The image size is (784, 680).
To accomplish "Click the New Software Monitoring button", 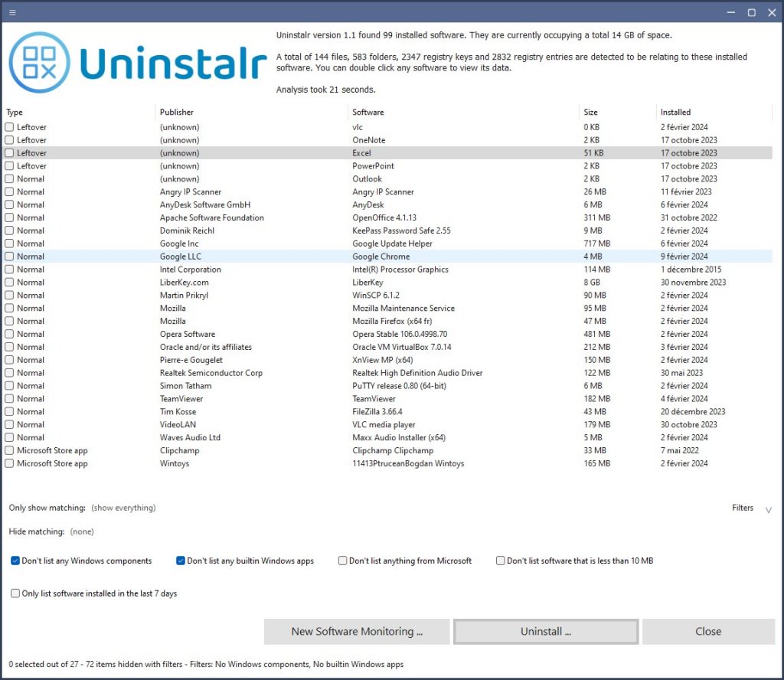I will (x=357, y=632).
